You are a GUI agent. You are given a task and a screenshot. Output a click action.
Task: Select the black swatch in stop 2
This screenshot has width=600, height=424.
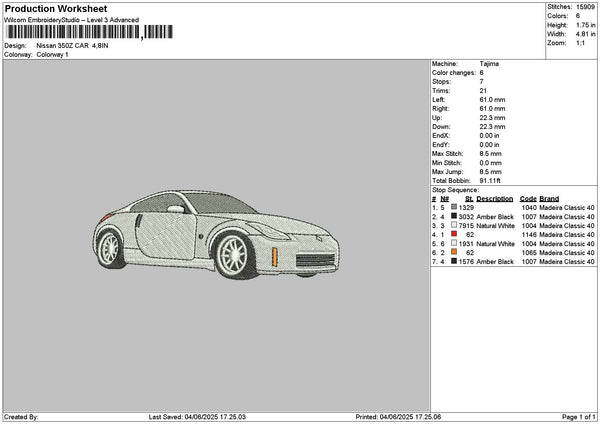454,217
